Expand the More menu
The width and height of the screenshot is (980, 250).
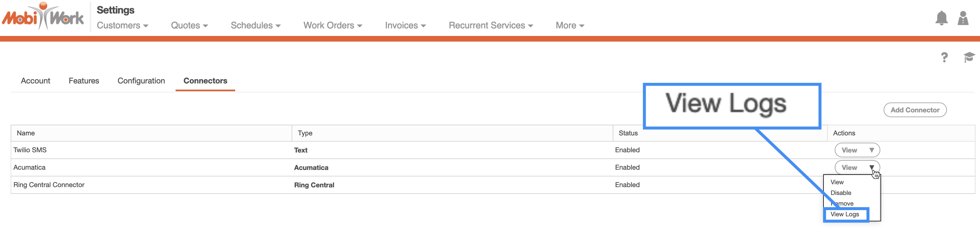[x=570, y=26]
